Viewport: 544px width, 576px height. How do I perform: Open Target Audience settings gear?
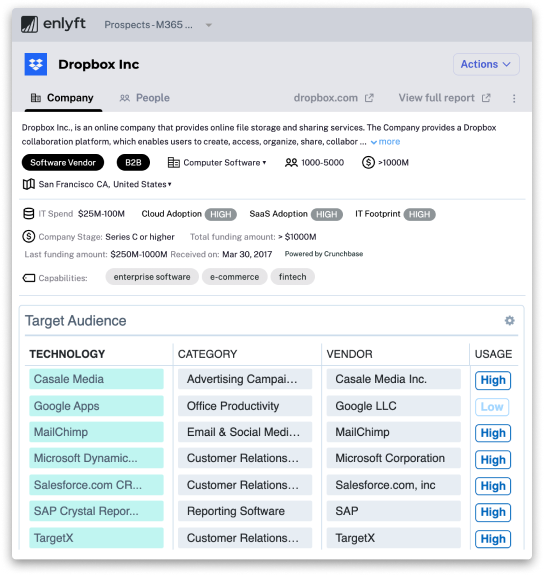509,321
